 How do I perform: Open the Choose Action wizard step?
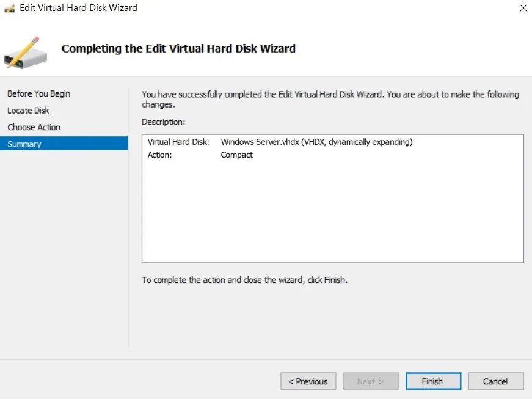[x=34, y=127]
